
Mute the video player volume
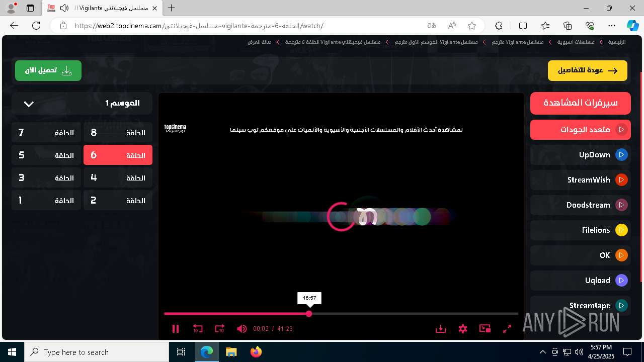pos(242,329)
